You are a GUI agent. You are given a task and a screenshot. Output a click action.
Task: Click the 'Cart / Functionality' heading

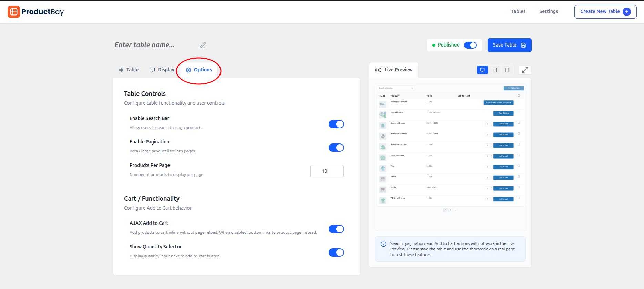152,199
